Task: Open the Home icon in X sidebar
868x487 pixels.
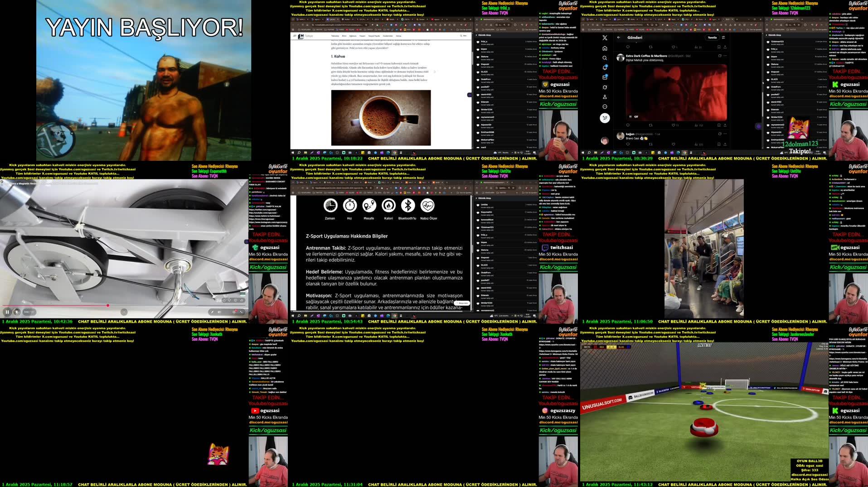Action: (605, 48)
